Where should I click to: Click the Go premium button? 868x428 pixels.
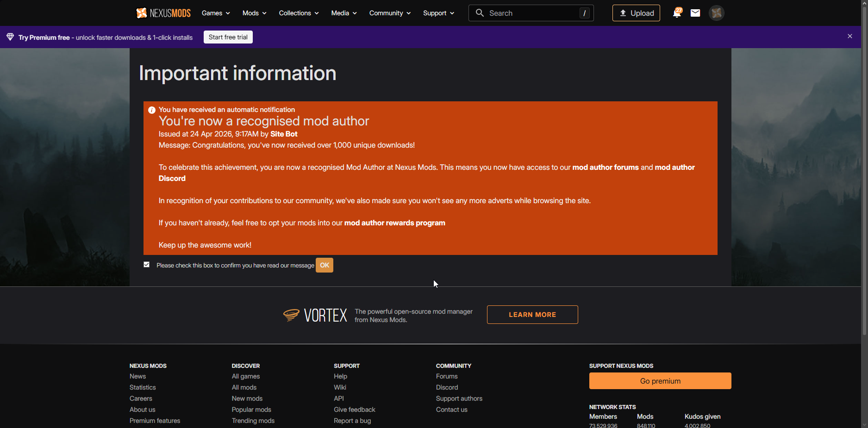click(x=660, y=381)
